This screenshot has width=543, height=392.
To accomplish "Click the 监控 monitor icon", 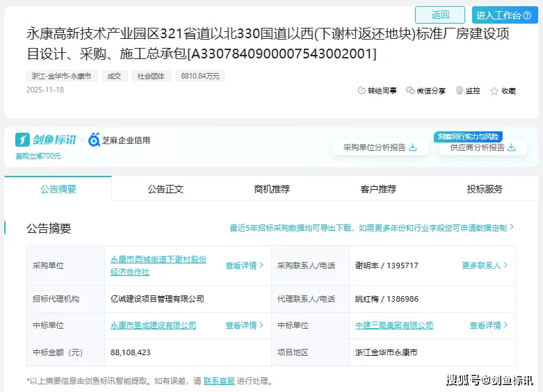I will pos(460,90).
